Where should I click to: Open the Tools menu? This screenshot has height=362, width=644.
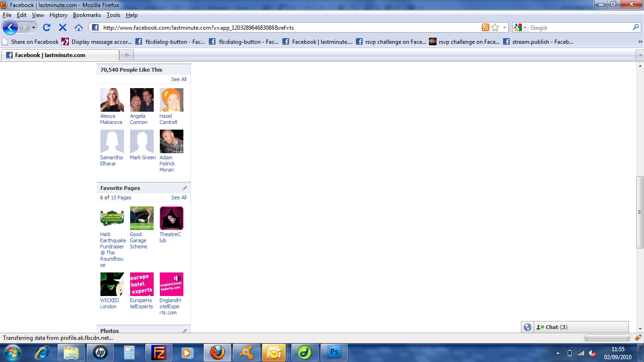(x=113, y=15)
